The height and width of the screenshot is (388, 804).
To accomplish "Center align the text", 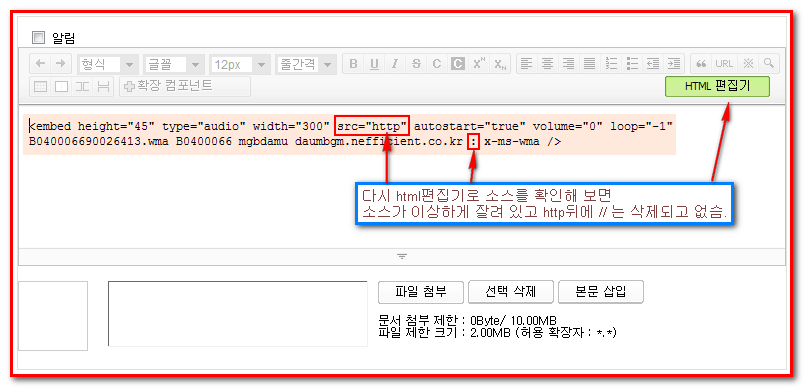I will pyautogui.click(x=548, y=64).
